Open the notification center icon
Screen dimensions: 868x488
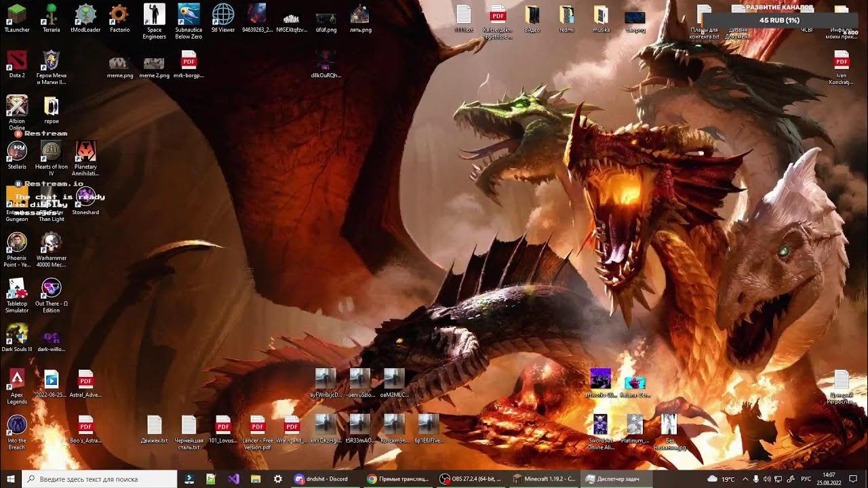click(854, 479)
